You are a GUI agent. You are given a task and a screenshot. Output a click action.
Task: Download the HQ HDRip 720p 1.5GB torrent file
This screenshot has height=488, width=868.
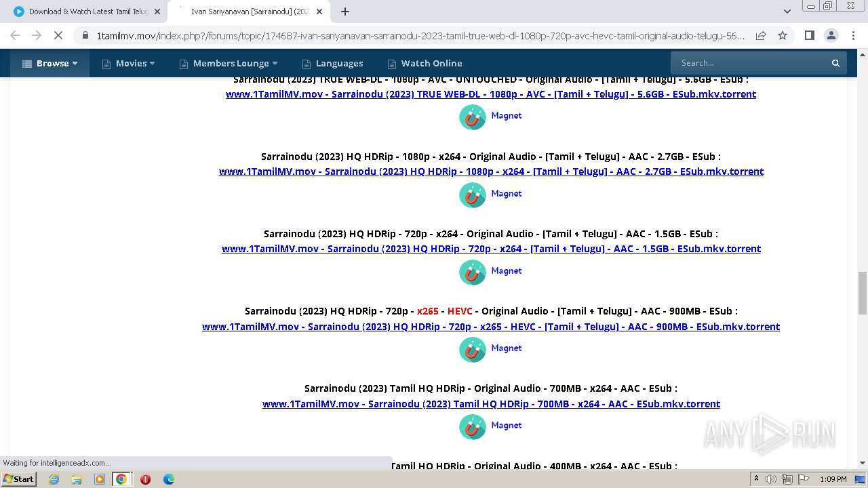pyautogui.click(x=491, y=249)
